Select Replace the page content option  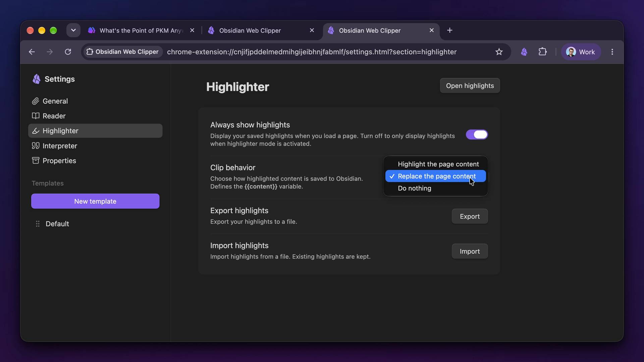tap(435, 176)
